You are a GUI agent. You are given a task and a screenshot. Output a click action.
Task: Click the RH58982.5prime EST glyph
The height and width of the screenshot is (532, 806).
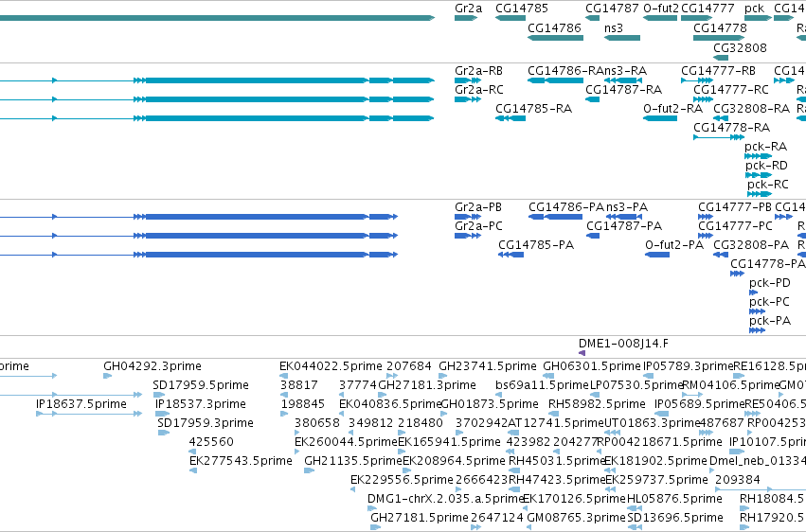(554, 414)
